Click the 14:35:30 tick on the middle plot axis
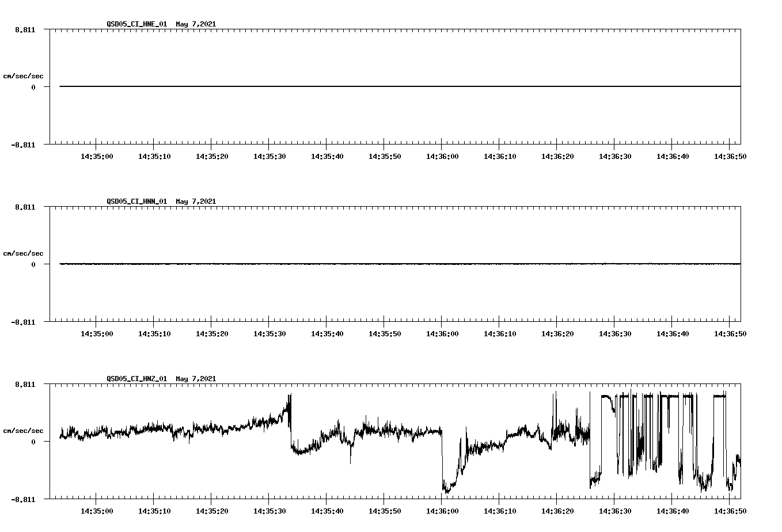The height and width of the screenshot is (532, 782). 269,333
